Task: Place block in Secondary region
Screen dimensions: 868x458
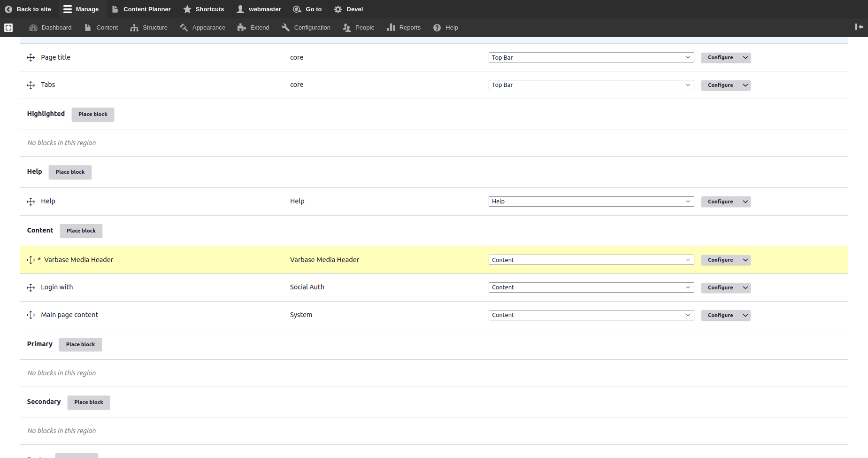Action: (x=89, y=402)
